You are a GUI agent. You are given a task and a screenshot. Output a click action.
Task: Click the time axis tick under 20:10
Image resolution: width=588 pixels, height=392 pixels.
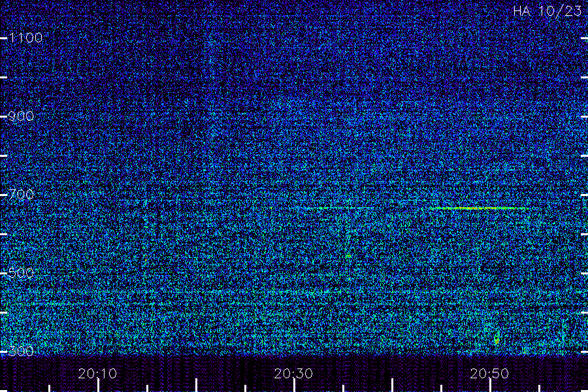[x=98, y=385]
